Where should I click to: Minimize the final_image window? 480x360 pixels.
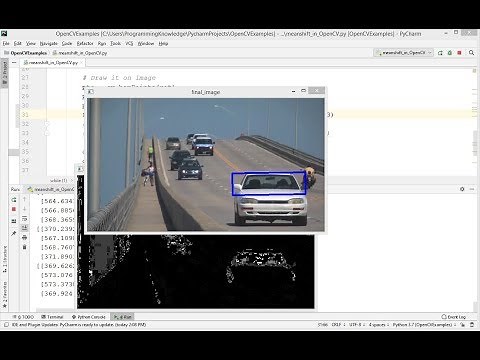293,91
